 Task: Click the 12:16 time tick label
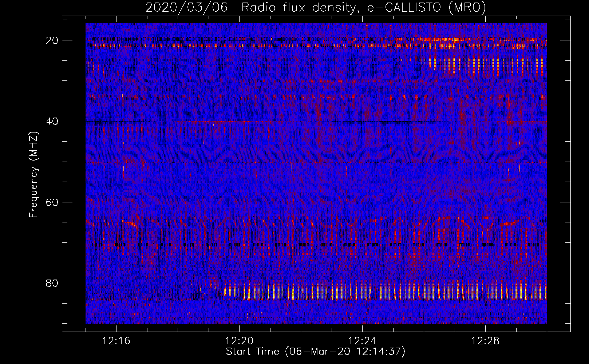click(116, 341)
